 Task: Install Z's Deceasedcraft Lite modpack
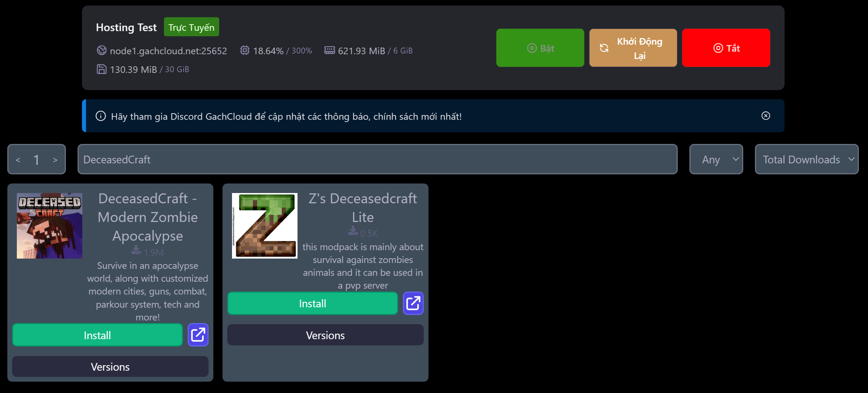(x=313, y=303)
